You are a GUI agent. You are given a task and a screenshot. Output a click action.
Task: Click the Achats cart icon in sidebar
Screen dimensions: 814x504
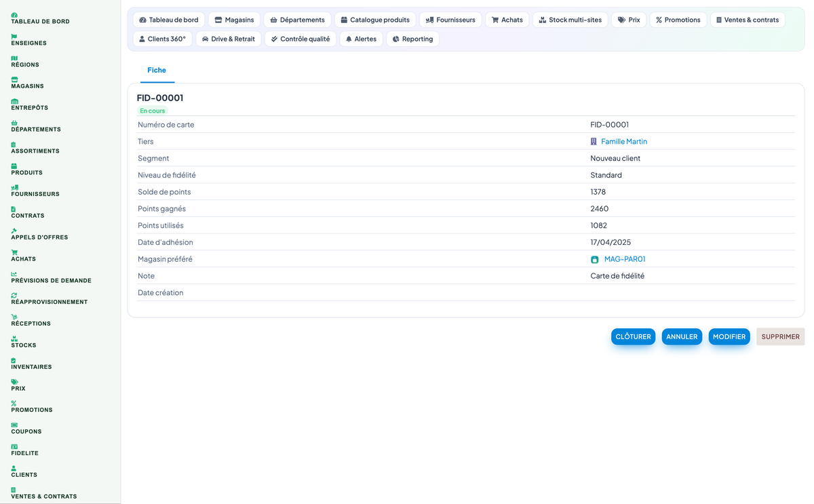tap(14, 252)
